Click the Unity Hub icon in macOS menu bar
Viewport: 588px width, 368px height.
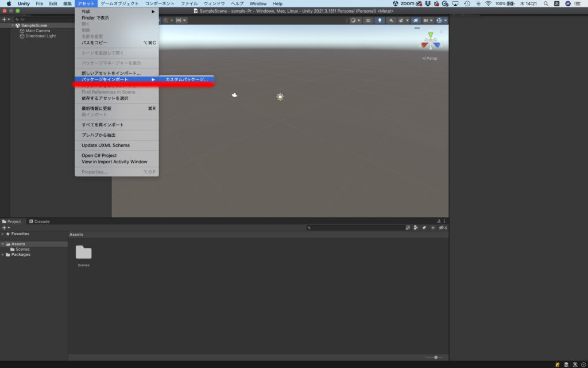coord(395,4)
